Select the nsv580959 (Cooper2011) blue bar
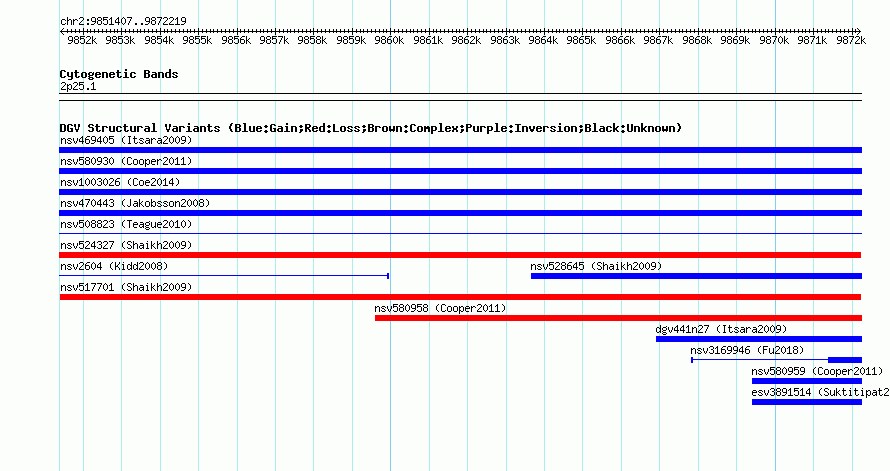Viewport: 890px width, 471px height. click(807, 381)
